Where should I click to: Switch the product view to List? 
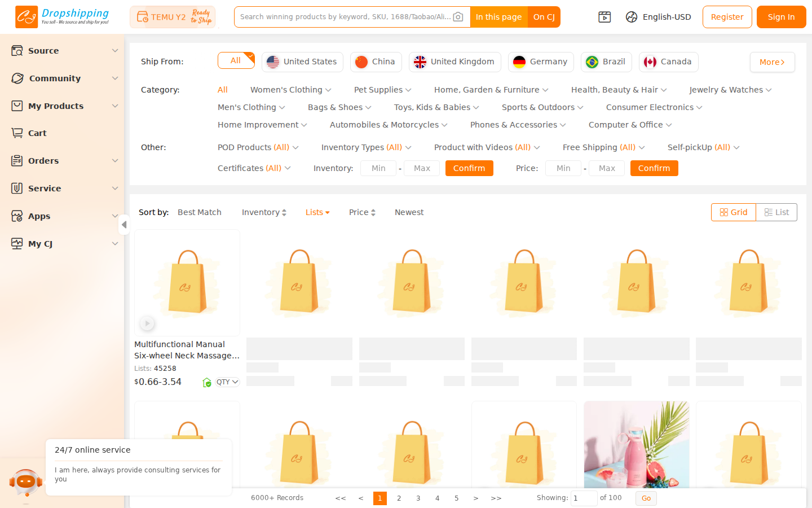[x=776, y=212]
